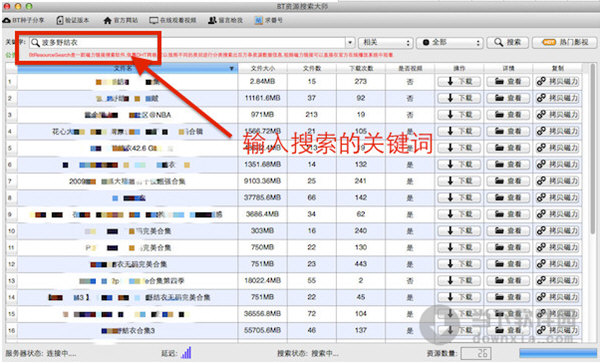Image resolution: width=600 pixels, height=363 pixels.
Task: Download the 9103.36MB result in row 7
Action: pos(459,181)
